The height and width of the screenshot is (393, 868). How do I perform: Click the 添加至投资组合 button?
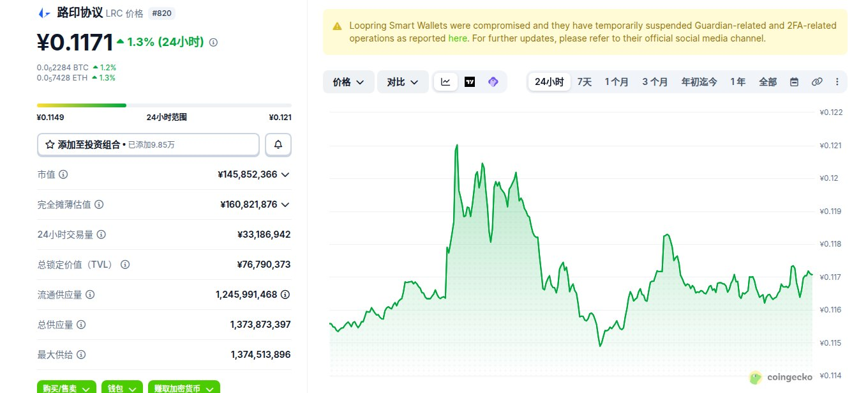coord(148,144)
